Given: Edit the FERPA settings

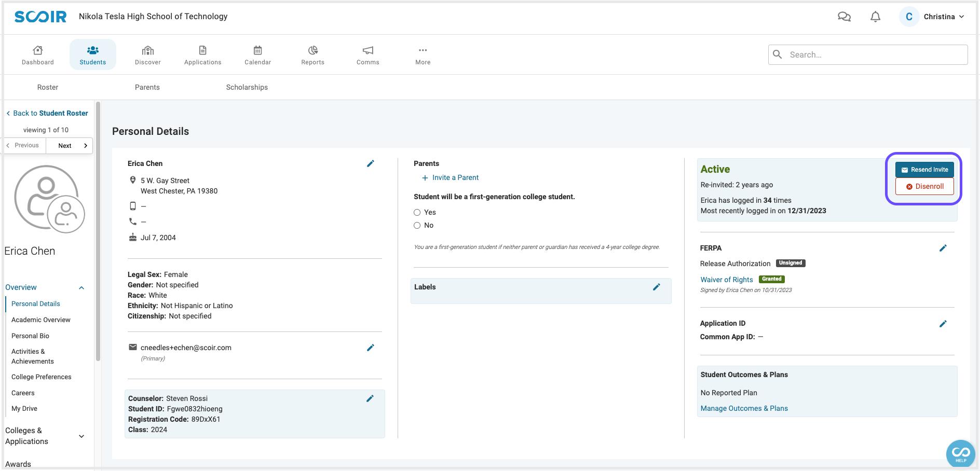Looking at the screenshot, I should (x=943, y=248).
